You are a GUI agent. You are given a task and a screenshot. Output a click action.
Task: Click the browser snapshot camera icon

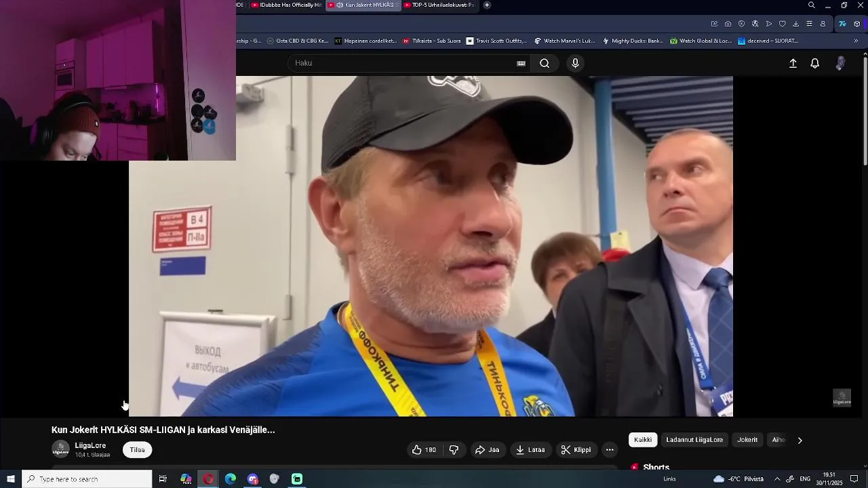728,24
